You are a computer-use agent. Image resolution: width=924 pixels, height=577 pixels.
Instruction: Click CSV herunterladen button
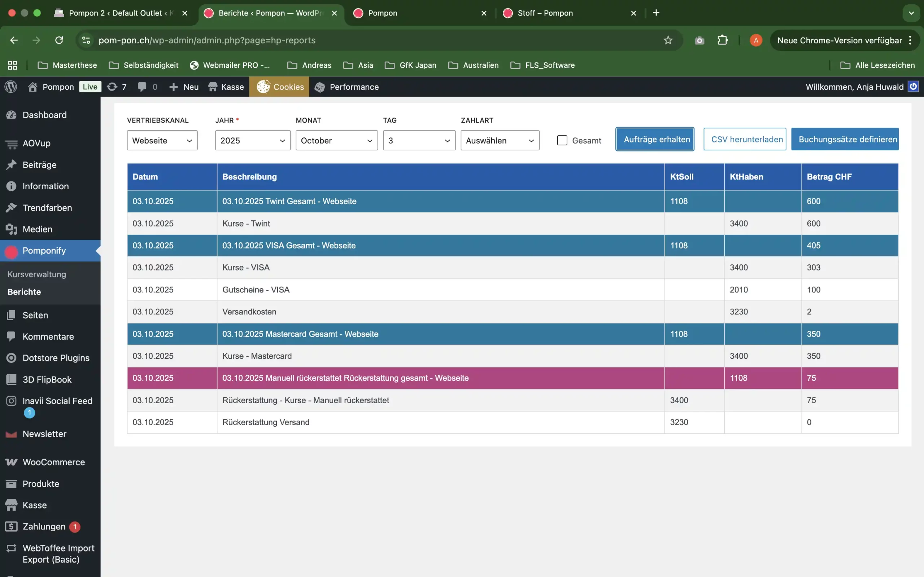(x=745, y=139)
